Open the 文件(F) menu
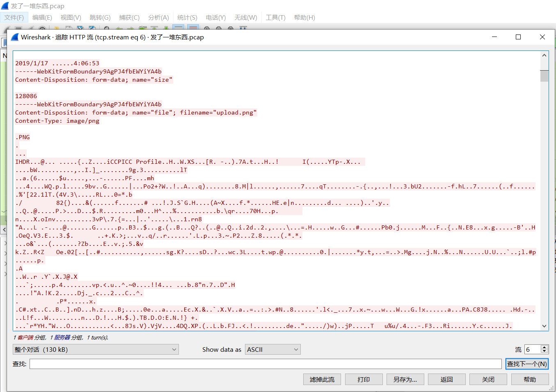The image size is (556, 392). click(14, 17)
